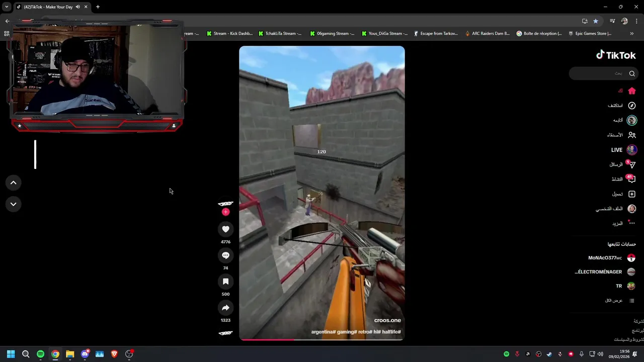Open OBS Studio from the taskbar

[129, 354]
